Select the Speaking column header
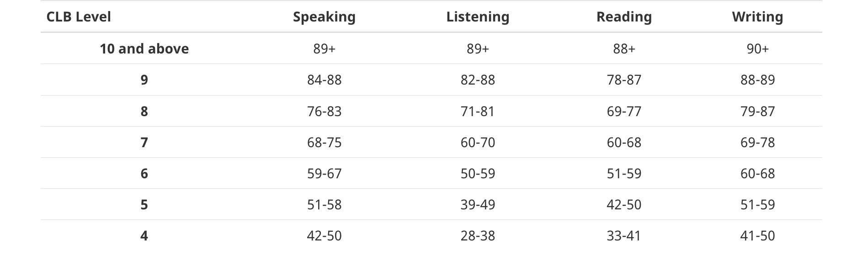Viewport: 868px width, 256px height. click(324, 17)
